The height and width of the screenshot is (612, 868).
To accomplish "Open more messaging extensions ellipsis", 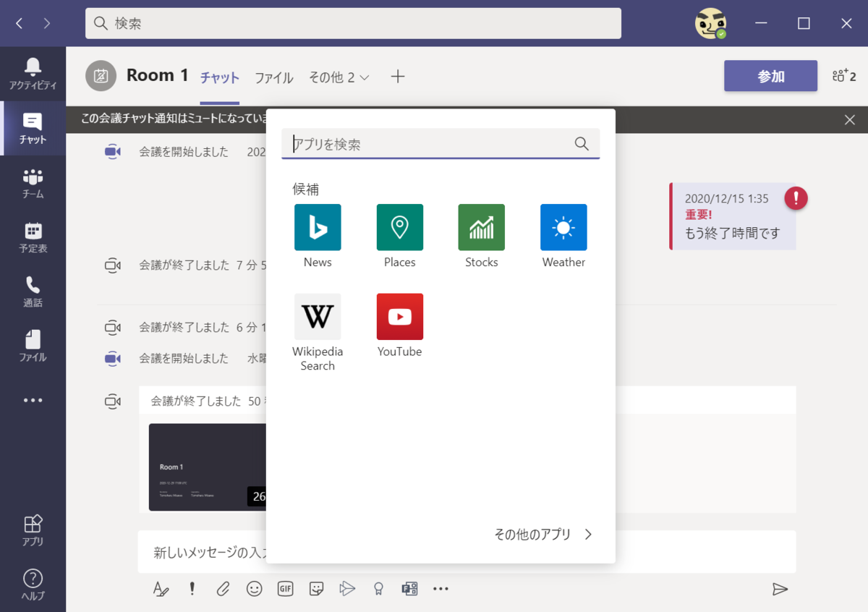I will pos(441,589).
